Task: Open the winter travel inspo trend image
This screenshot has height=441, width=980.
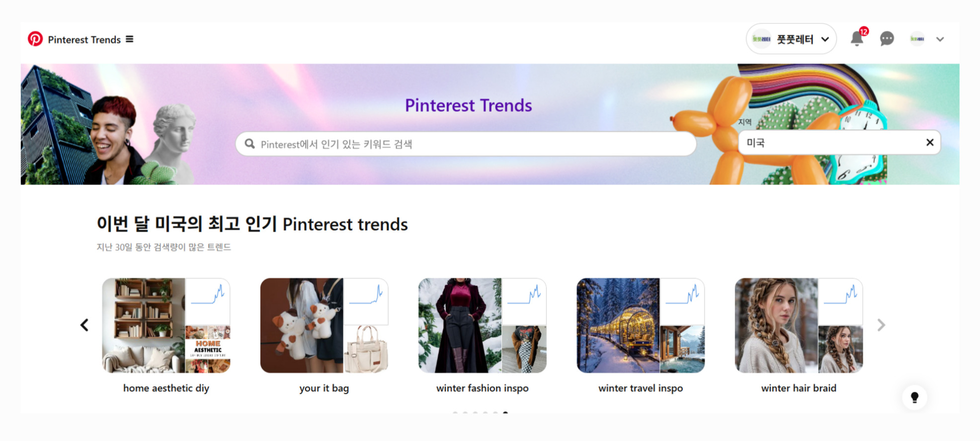Action: coord(618,326)
